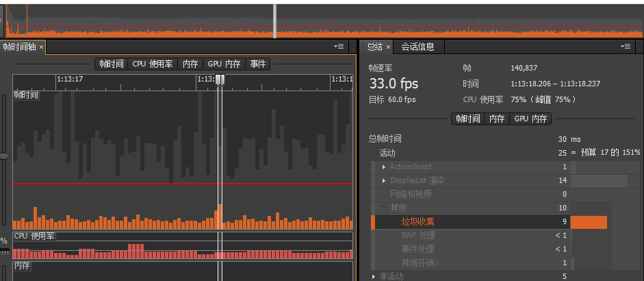Viewport: 644px width, 281px height.
Task: Open the 帧时间轴 panel options menu
Action: (339, 47)
